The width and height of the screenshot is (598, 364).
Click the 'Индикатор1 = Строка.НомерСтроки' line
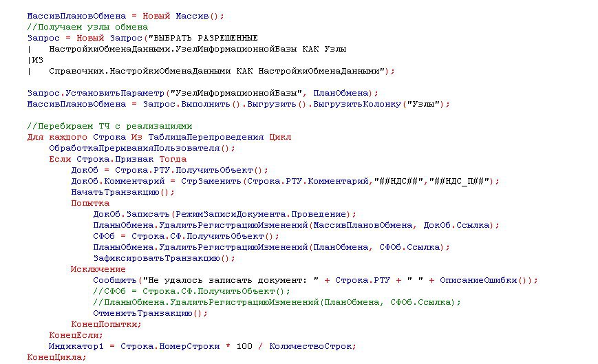tap(202, 347)
